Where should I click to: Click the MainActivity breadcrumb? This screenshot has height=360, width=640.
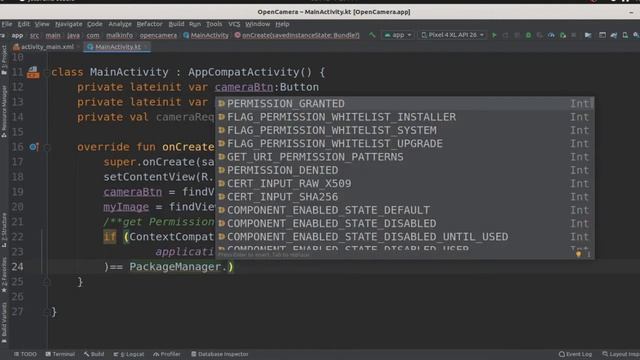click(206, 36)
